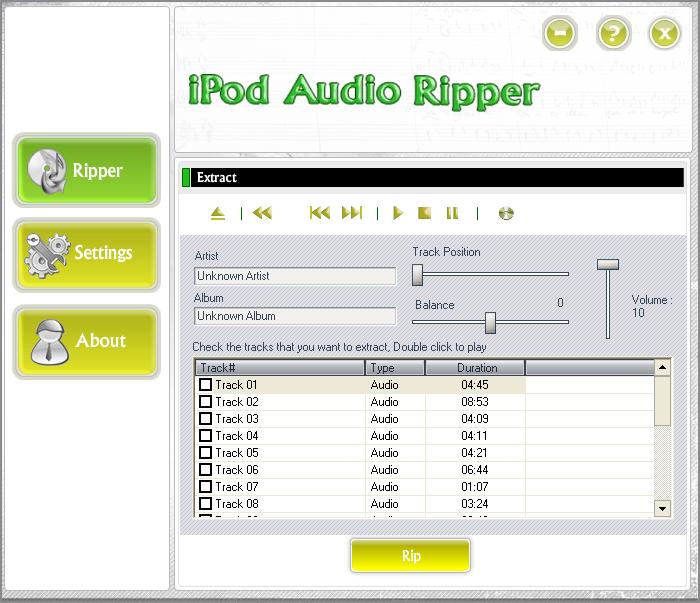Select the Track 06 row label
Screen dimensions: 700x603
pyautogui.click(x=237, y=470)
